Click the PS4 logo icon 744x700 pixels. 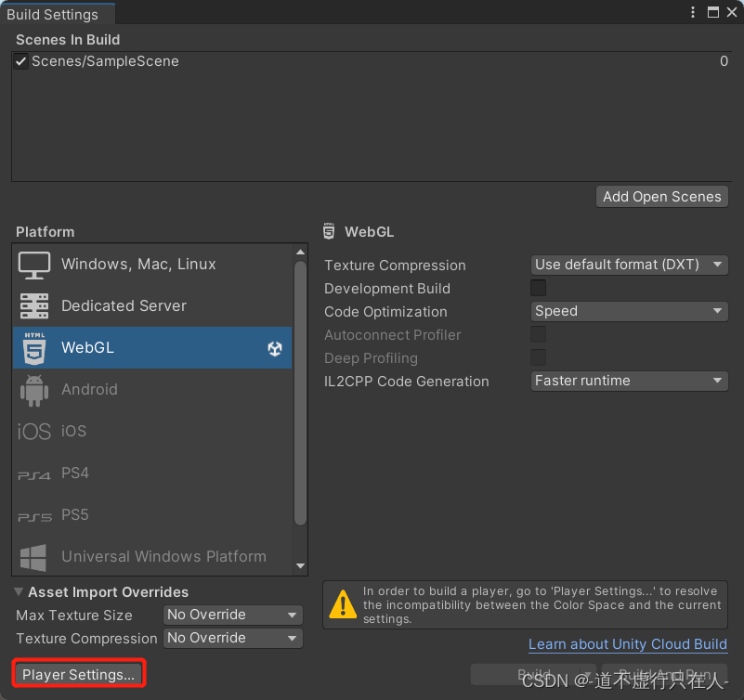(34, 475)
